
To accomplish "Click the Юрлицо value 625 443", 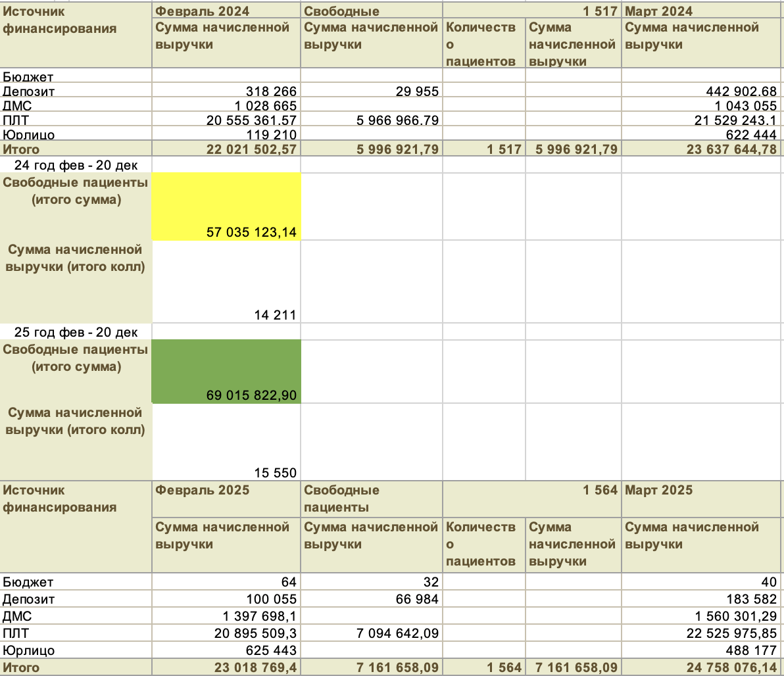I will (226, 650).
